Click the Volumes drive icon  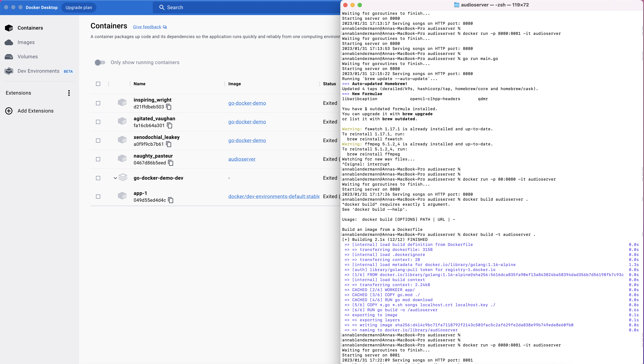click(x=9, y=57)
